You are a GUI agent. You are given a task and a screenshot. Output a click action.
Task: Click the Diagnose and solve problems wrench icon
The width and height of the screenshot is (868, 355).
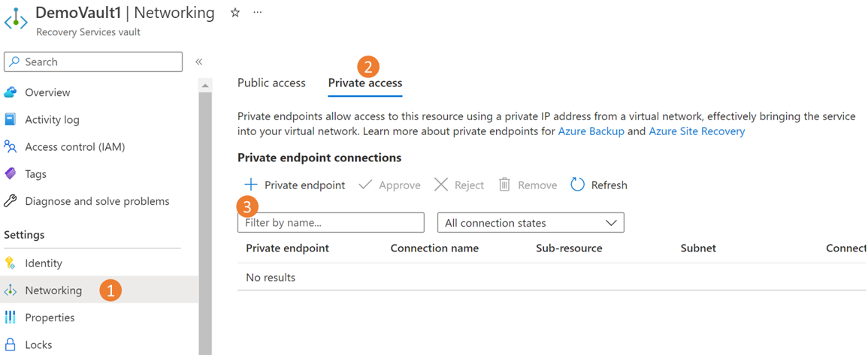coord(11,201)
